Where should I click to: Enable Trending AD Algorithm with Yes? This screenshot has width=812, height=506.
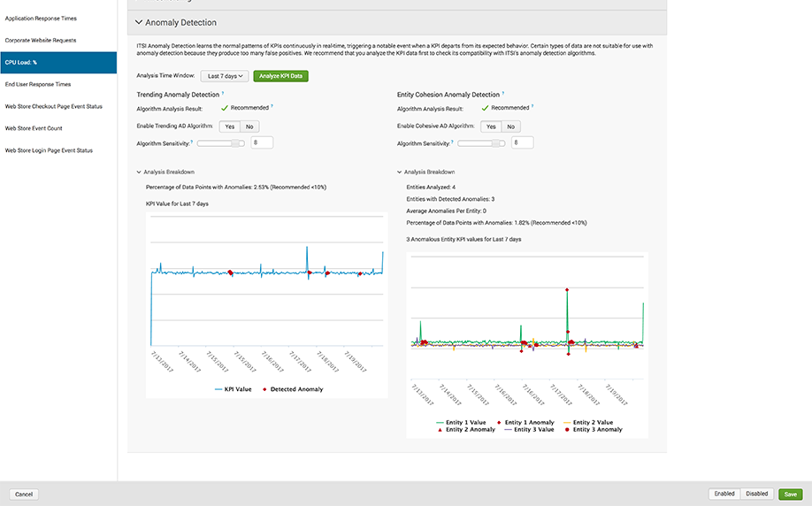point(229,126)
